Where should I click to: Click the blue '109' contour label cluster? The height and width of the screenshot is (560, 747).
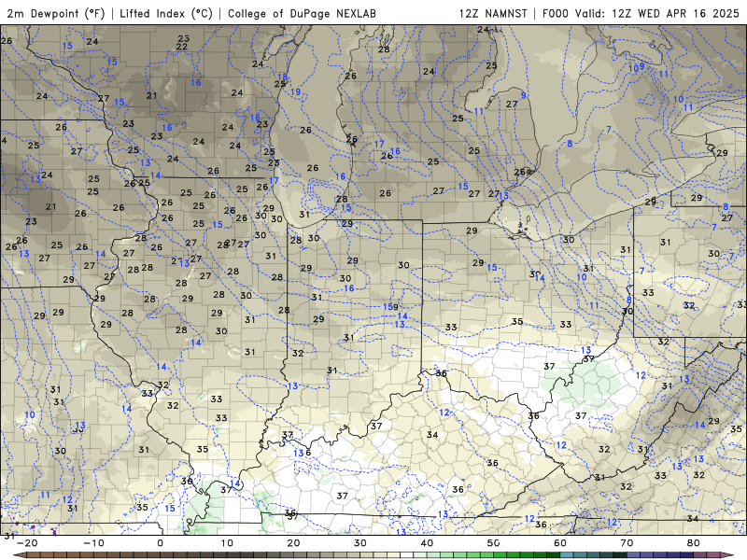click(637, 67)
